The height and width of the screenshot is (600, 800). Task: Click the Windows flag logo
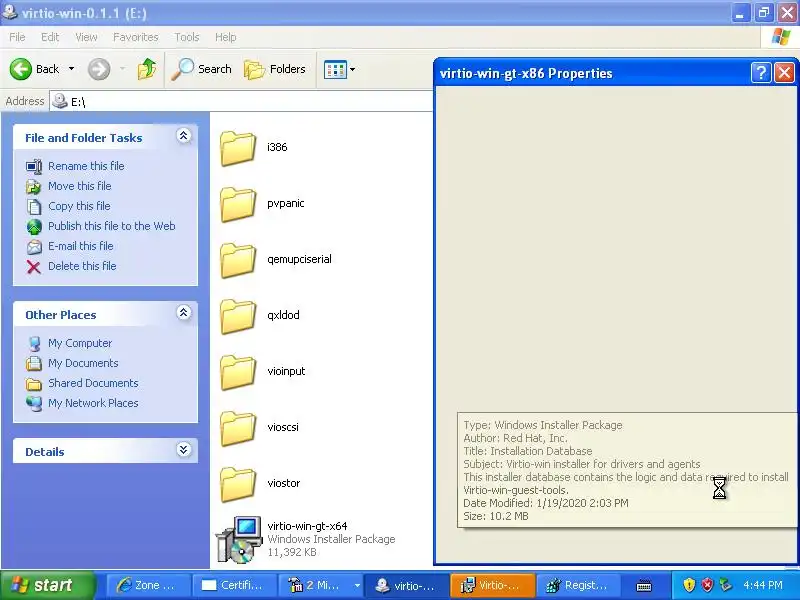tap(780, 37)
